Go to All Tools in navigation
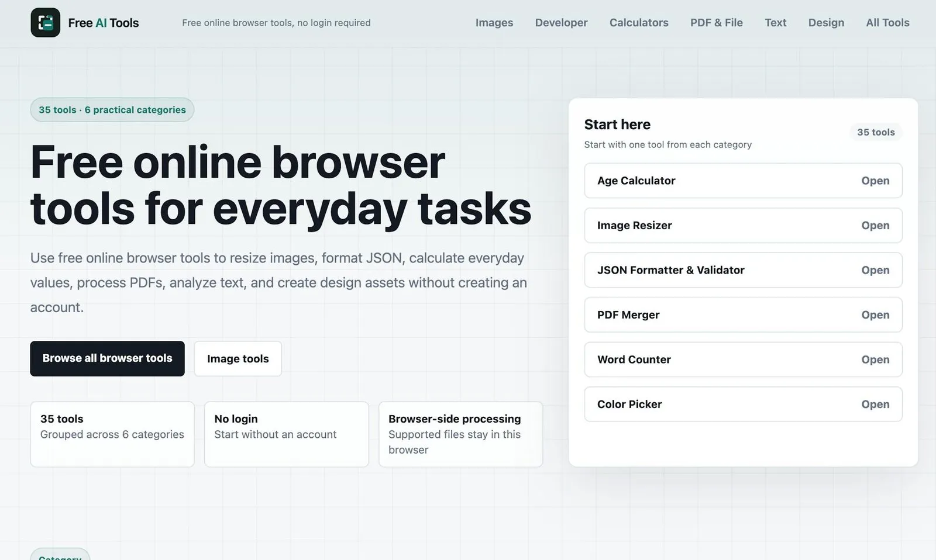 (x=887, y=23)
